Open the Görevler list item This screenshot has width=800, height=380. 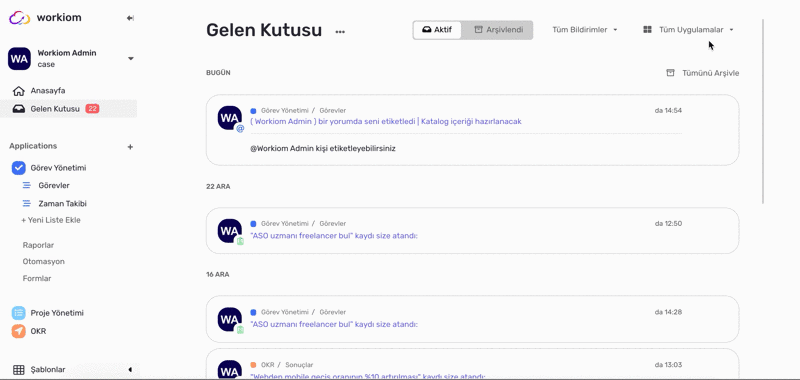click(54, 186)
